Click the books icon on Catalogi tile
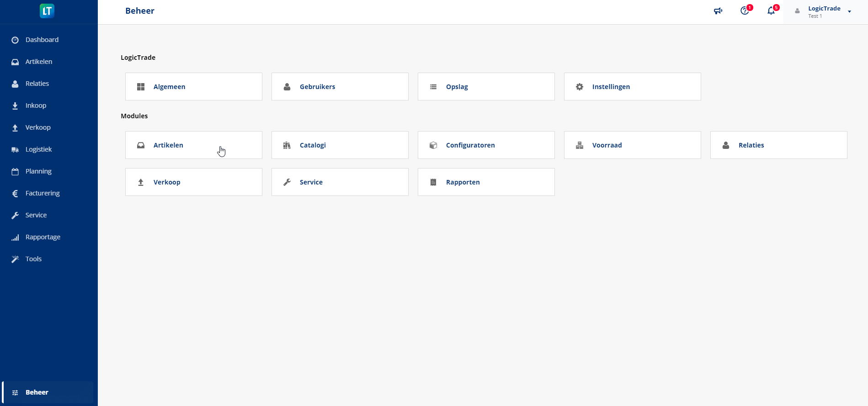Viewport: 868px width, 406px height. click(x=287, y=145)
